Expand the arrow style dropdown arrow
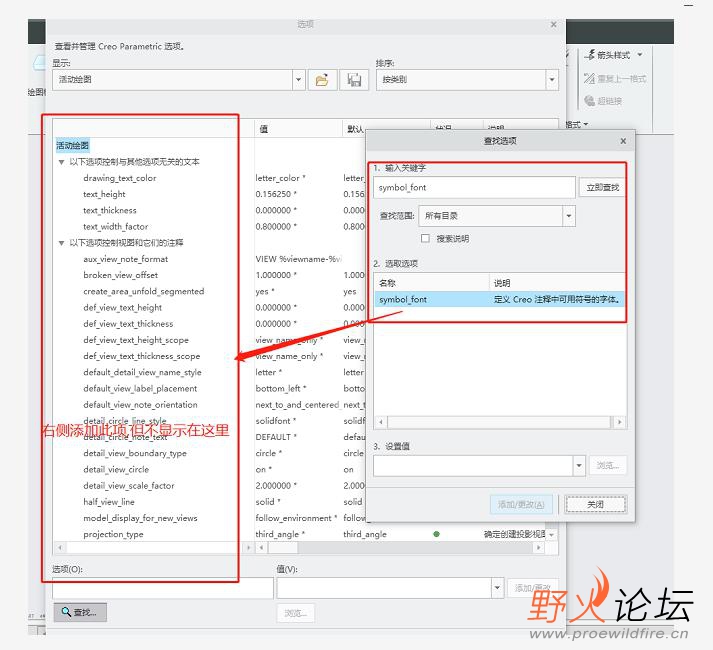Image resolution: width=713 pixels, height=650 pixels. [640, 55]
